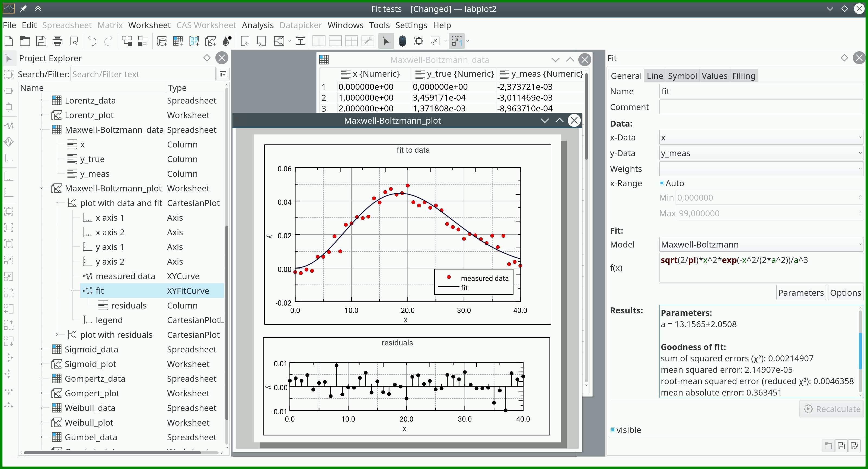Open the Model dropdown showing Maxwell-Boltzmann
Screen dimensions: 868x469
[x=761, y=245]
